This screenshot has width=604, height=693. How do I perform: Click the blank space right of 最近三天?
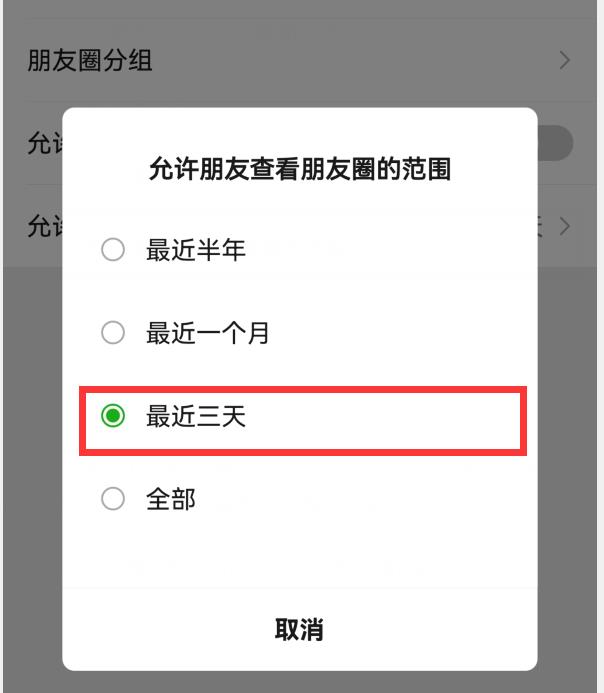click(x=400, y=416)
